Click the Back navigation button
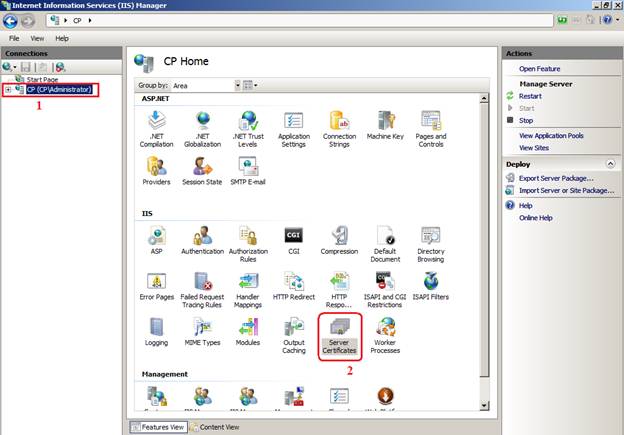 [x=10, y=21]
